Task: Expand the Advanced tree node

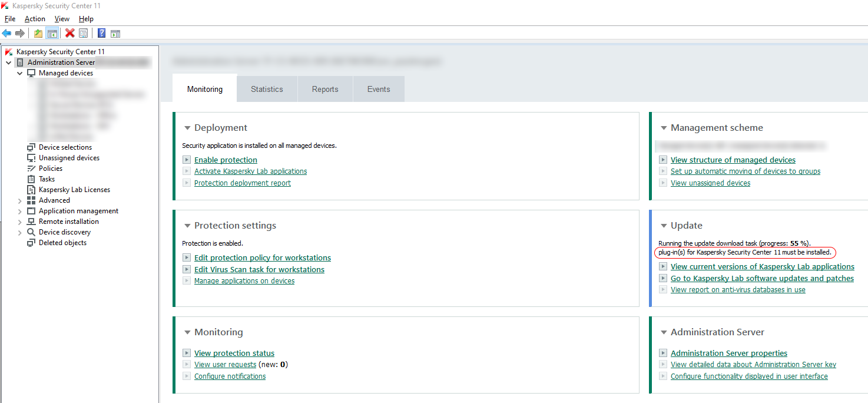Action: point(20,200)
